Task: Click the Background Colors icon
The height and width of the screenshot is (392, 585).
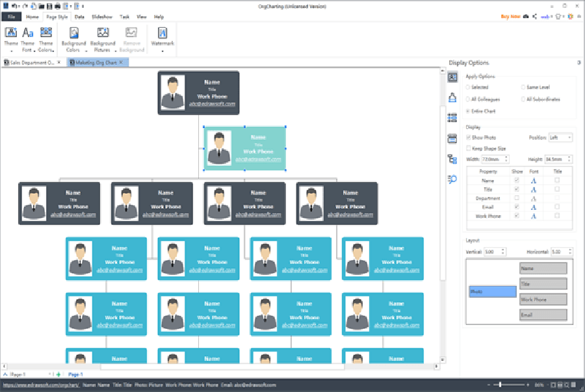Action: [74, 33]
